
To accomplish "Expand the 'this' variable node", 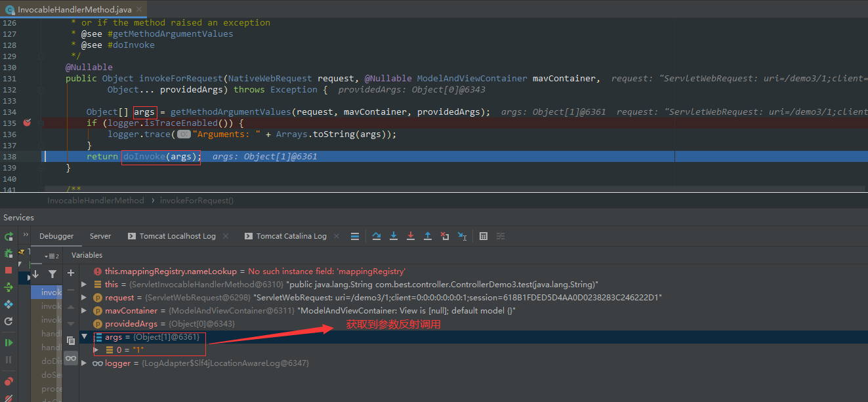I will point(84,285).
